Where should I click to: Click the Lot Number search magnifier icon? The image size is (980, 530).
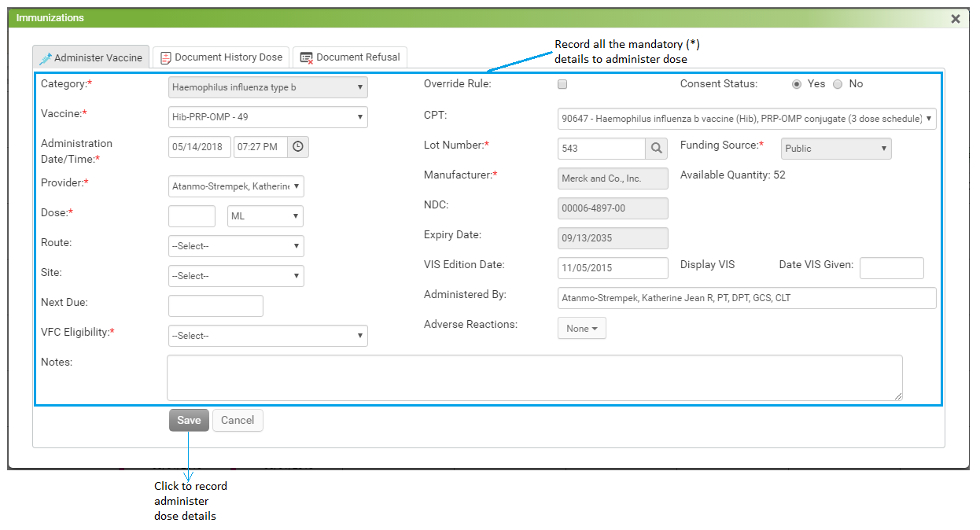point(657,149)
